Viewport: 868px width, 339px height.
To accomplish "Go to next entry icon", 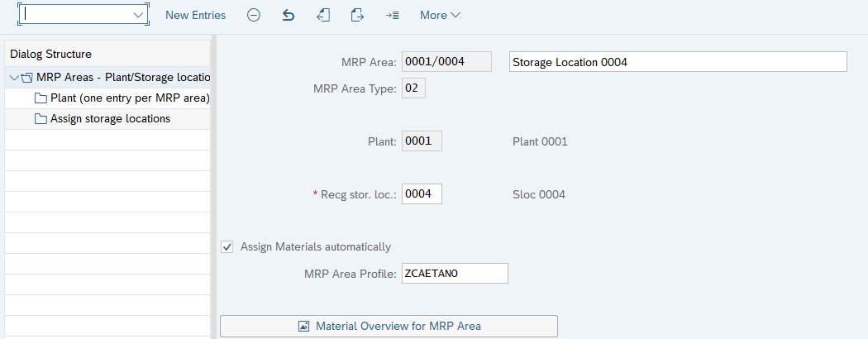I will (358, 16).
